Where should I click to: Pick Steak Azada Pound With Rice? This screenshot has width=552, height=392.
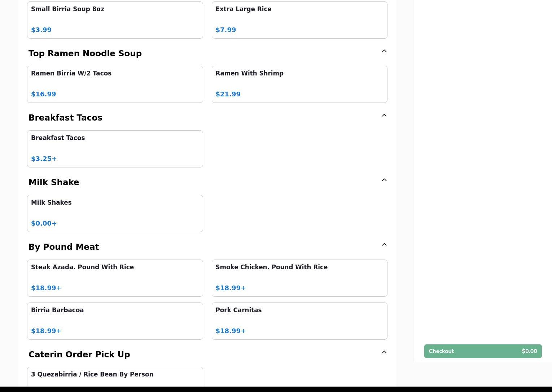coord(115,278)
